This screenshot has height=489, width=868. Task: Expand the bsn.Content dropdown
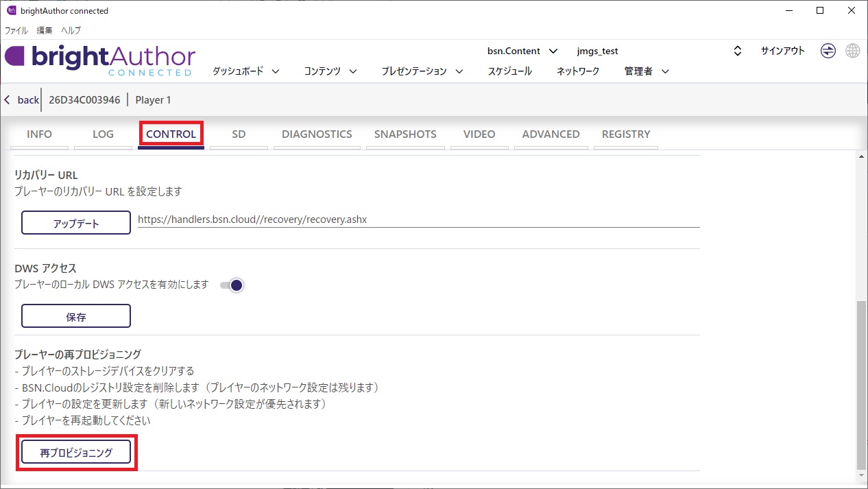coord(522,51)
